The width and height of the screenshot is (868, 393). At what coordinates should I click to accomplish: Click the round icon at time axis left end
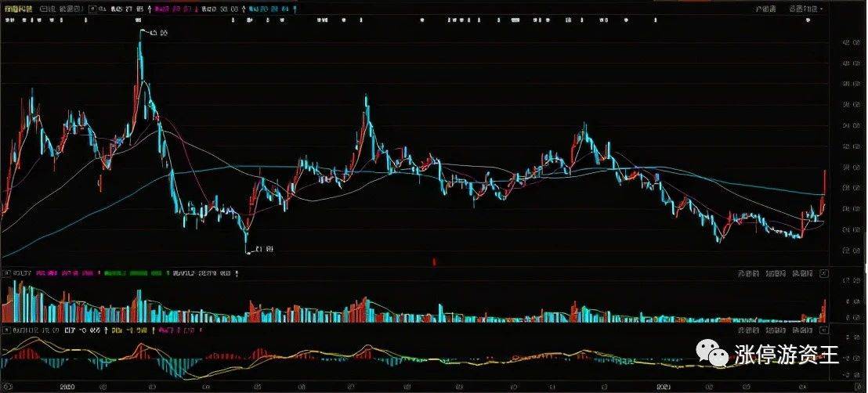(x=7, y=387)
